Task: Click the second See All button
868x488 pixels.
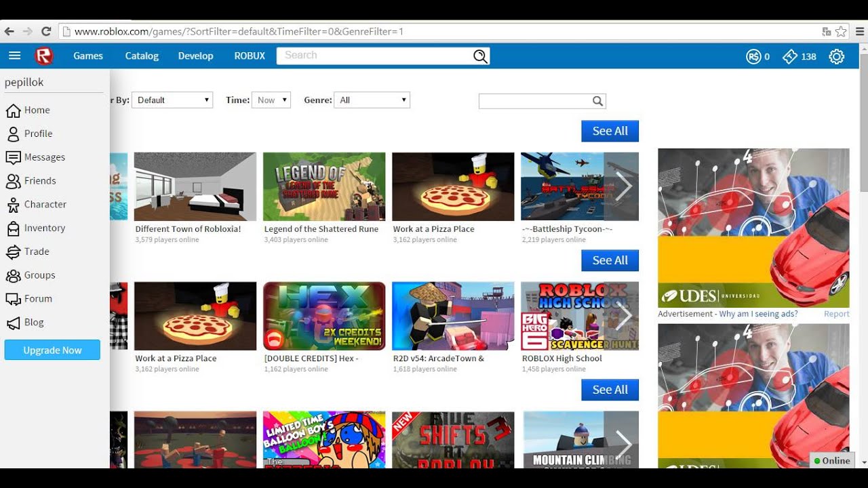Action: 610,260
